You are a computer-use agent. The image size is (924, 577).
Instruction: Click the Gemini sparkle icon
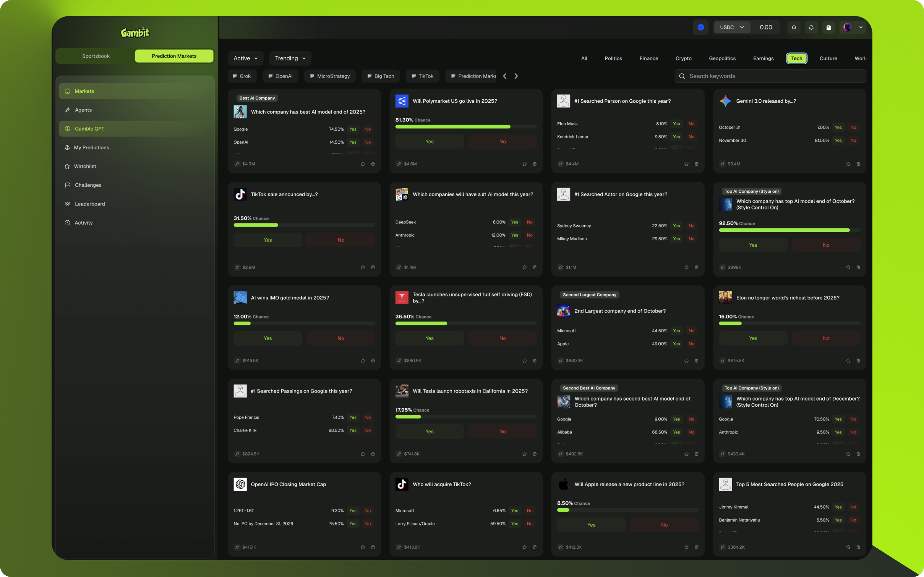725,101
